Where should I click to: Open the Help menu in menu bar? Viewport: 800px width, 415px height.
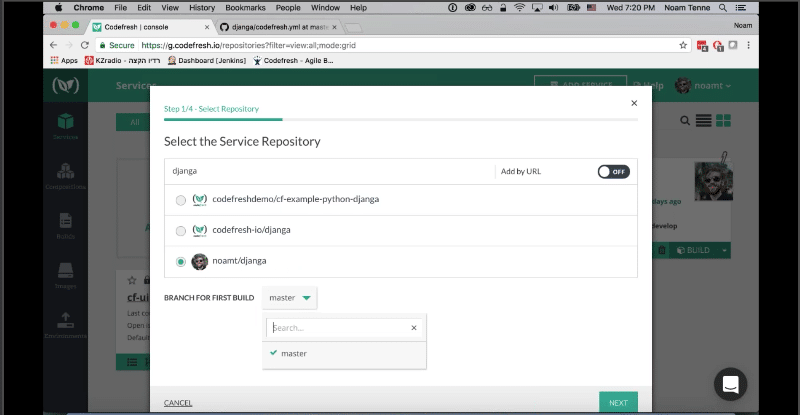coord(358,8)
